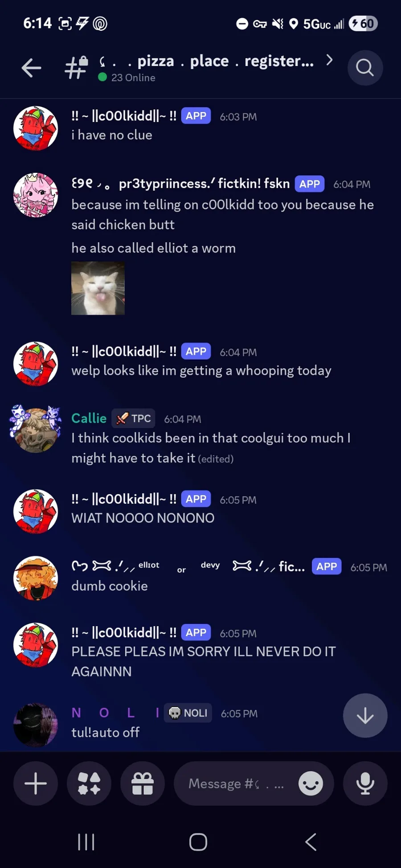Open the apps launcher icon

(x=89, y=783)
